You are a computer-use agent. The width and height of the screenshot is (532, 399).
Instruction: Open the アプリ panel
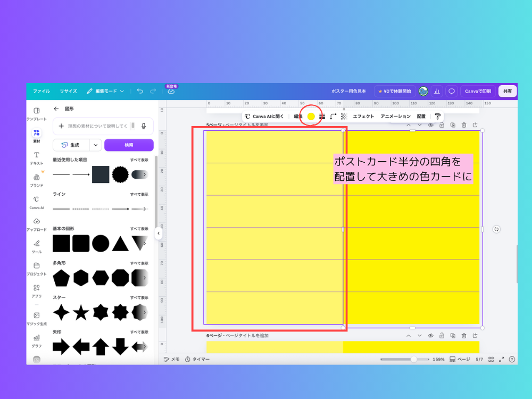tap(37, 291)
